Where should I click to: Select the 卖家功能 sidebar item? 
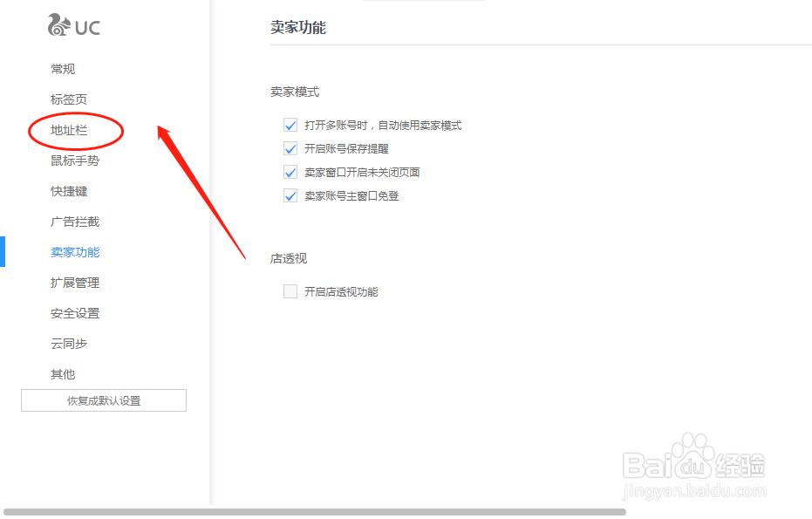[x=75, y=252]
